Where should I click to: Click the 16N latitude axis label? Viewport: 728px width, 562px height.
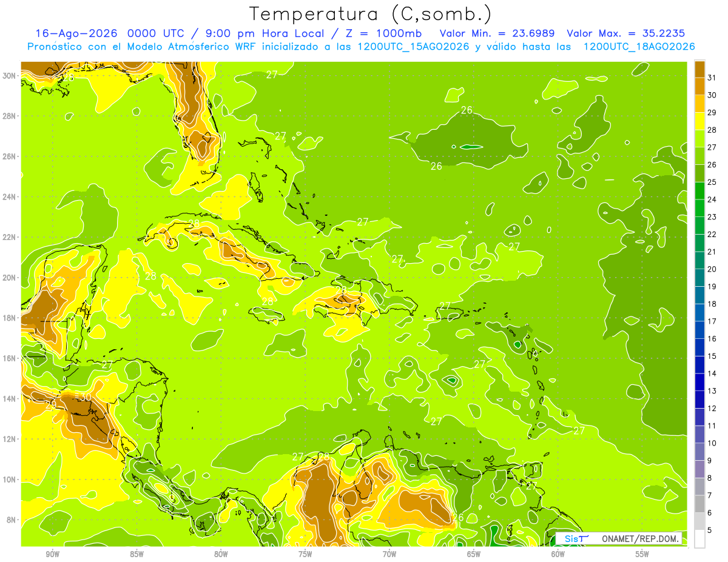pyautogui.click(x=9, y=358)
